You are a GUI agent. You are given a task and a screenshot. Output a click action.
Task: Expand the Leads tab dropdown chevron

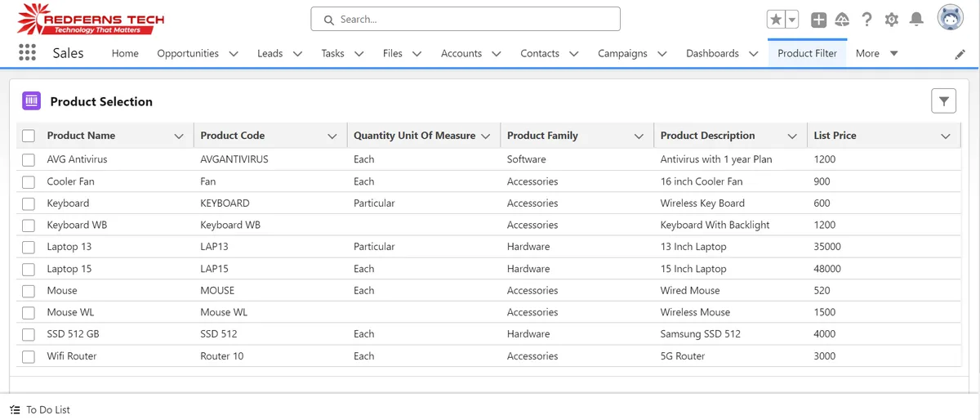(x=297, y=54)
